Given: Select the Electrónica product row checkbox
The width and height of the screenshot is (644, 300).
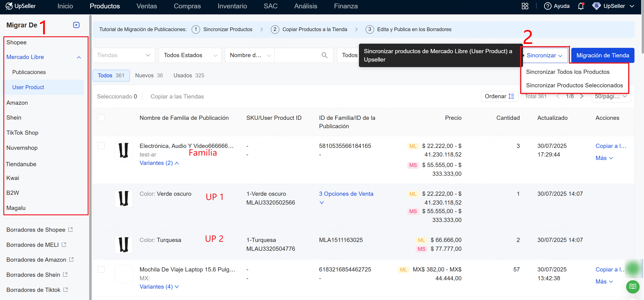Looking at the screenshot, I should click(101, 146).
